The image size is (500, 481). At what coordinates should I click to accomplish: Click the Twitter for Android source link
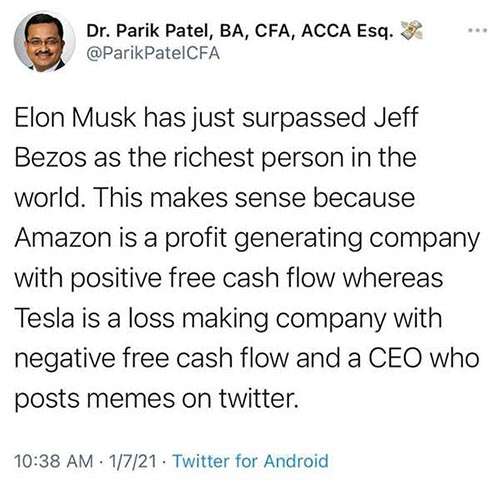(251, 461)
